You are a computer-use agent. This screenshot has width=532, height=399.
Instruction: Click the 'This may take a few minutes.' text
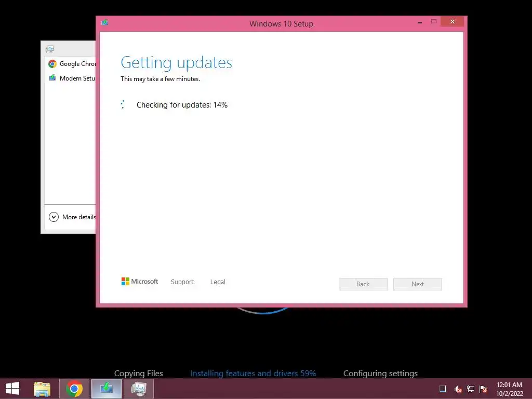point(160,79)
